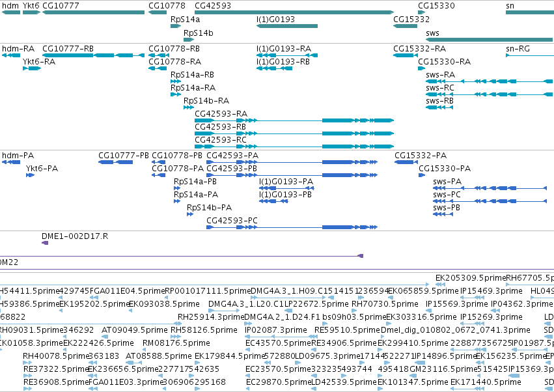The image size is (554, 392).
Task: Click the CG42593-PB protein label
Action: point(232,169)
